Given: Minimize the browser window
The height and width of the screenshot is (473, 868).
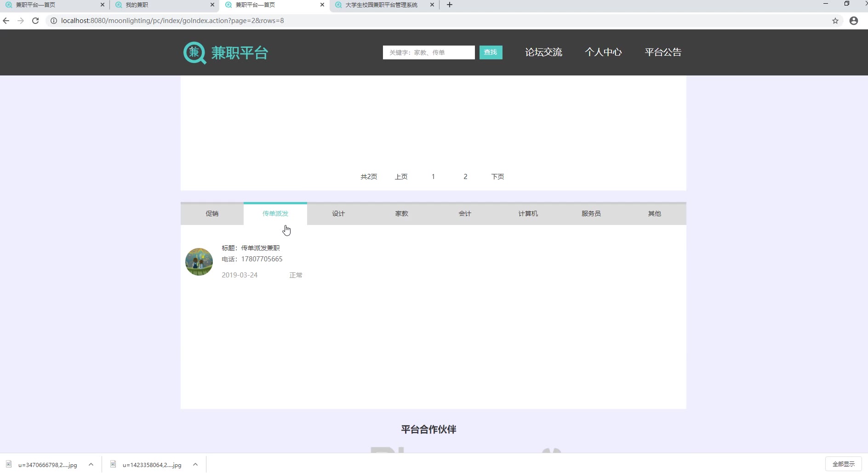Looking at the screenshot, I should click(x=826, y=4).
